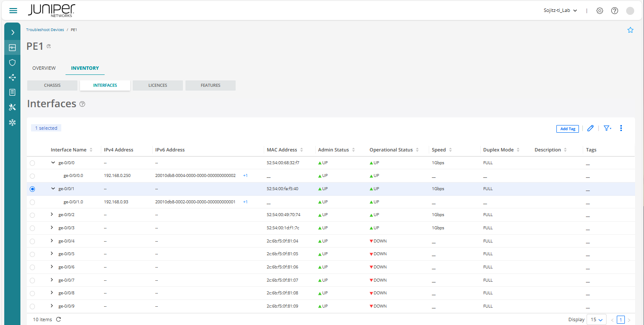Open the Display items-per-page dropdown
This screenshot has height=325, width=644.
point(596,319)
